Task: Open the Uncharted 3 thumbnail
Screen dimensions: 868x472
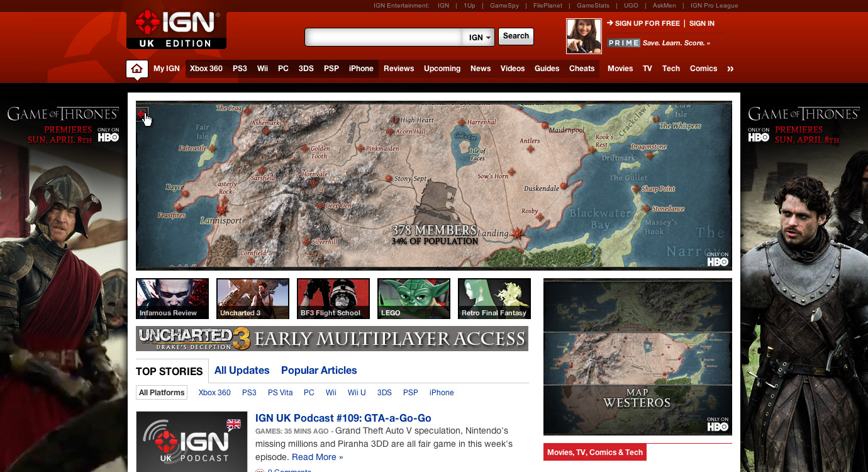Action: coord(253,299)
